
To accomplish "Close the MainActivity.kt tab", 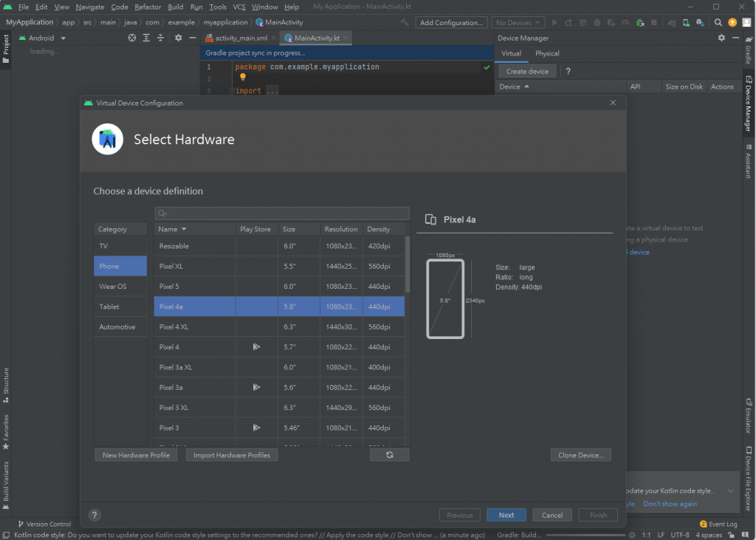I will click(x=346, y=38).
